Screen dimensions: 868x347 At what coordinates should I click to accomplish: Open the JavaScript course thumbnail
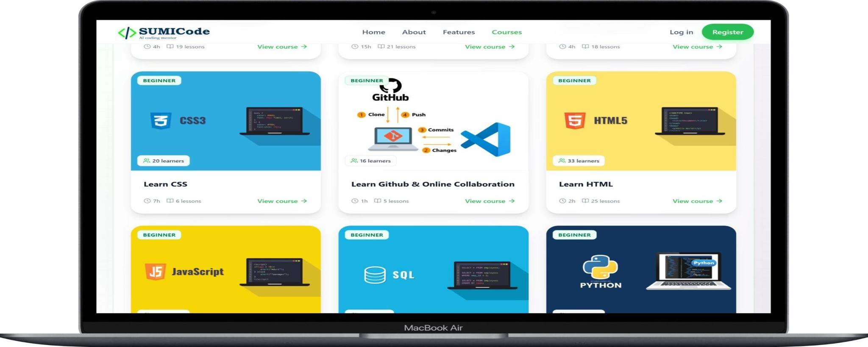tap(225, 269)
